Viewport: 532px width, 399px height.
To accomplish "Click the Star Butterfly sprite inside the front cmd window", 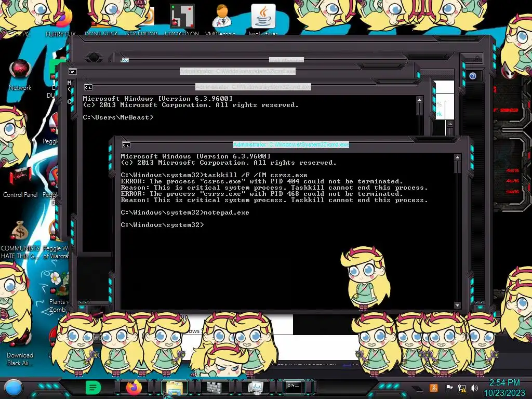I will [x=365, y=278].
